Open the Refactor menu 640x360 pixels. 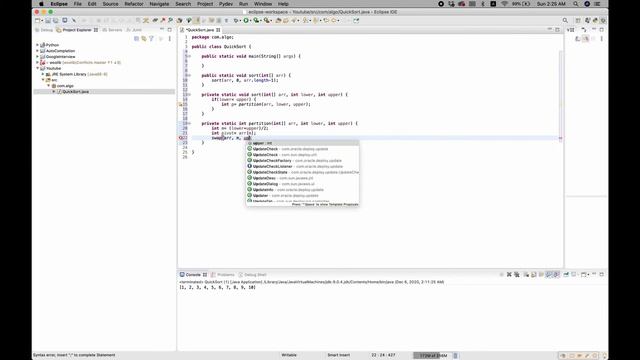coord(134,4)
